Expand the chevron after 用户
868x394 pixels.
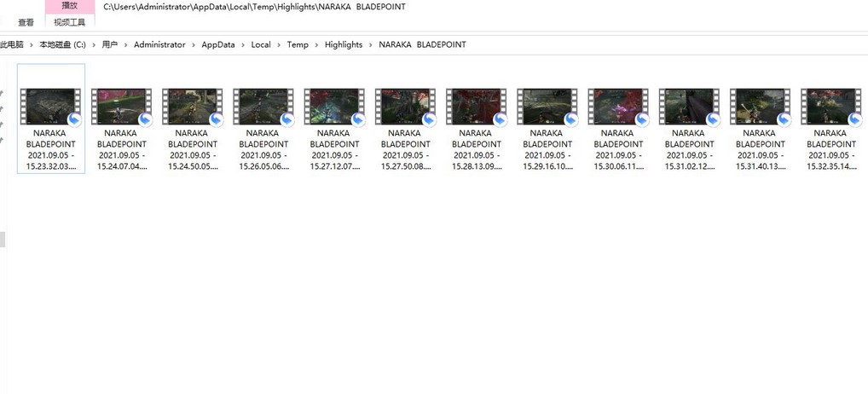point(125,45)
